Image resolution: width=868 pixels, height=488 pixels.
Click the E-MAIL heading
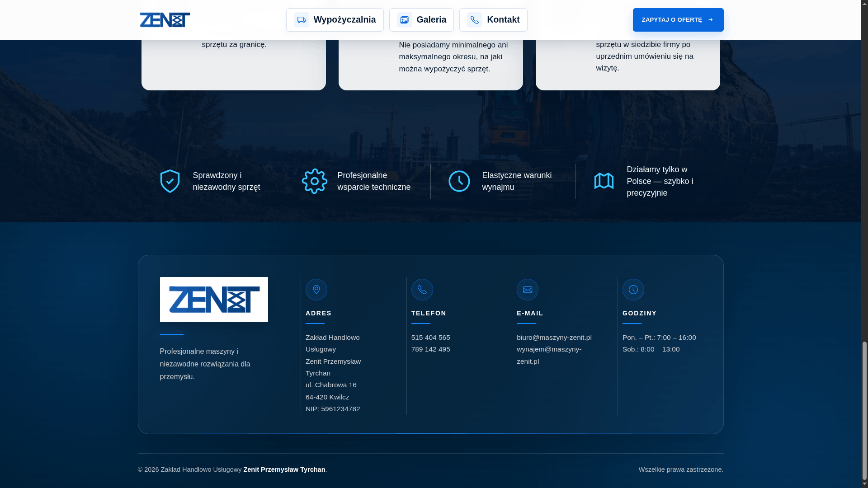pos(530,313)
